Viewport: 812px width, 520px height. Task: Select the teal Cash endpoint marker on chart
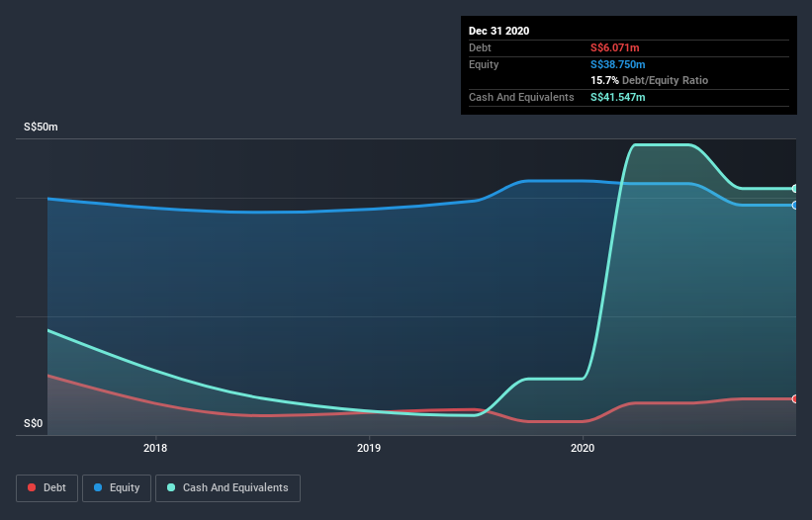(x=795, y=189)
